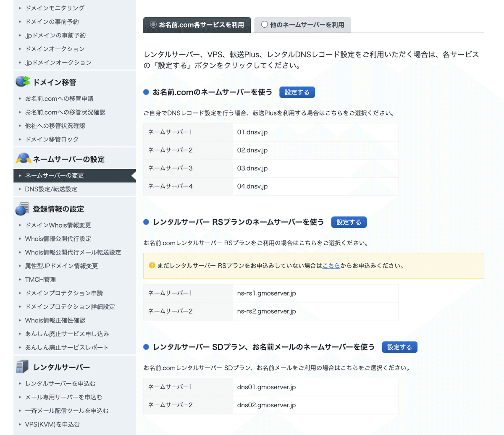Image resolution: width=504 pixels, height=435 pixels.
Task: Click the ns-rs2.gmoserver.jp value
Action: pyautogui.click(x=266, y=311)
